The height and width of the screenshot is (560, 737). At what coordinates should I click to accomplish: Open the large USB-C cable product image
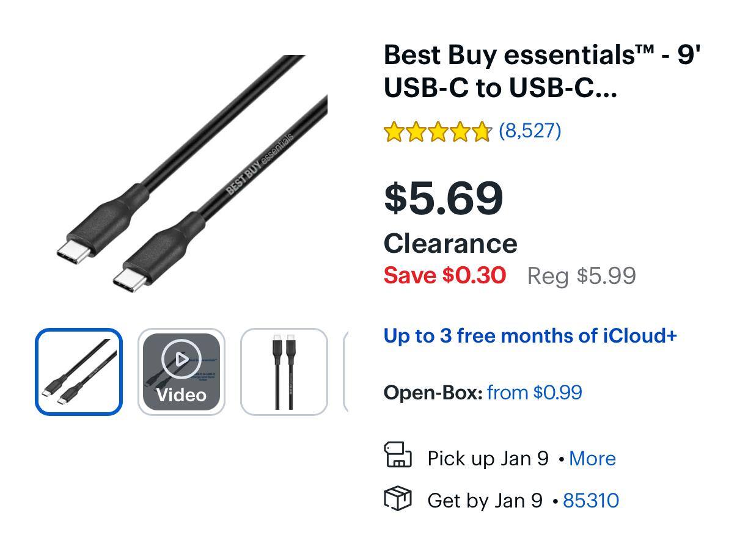tap(189, 174)
